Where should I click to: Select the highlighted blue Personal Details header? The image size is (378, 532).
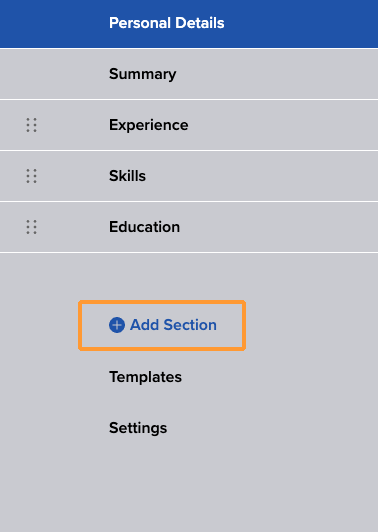(189, 23)
